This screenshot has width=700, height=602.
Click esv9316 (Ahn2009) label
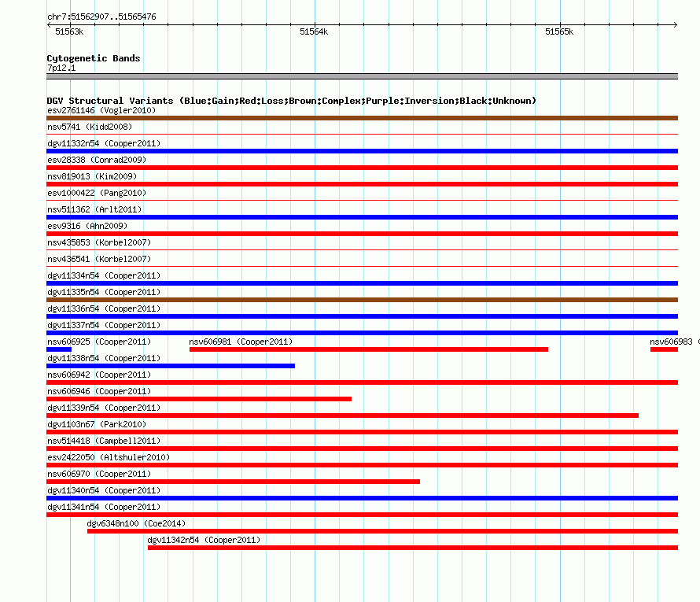point(87,226)
